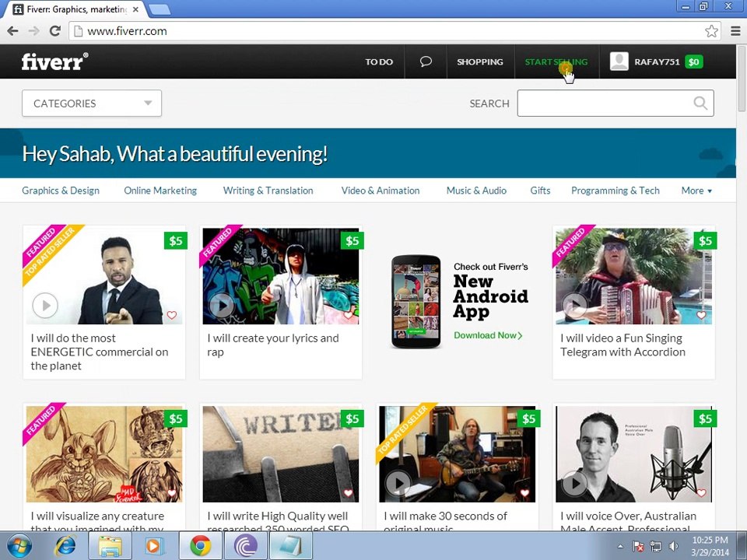Image resolution: width=747 pixels, height=560 pixels.
Task: Click the Fiverr logo in header
Action: (54, 61)
